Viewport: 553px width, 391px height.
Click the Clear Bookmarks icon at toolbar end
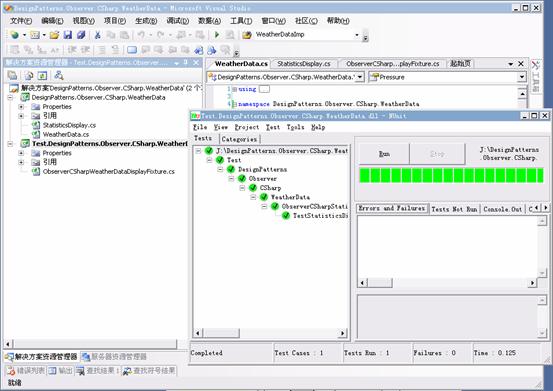(225, 50)
